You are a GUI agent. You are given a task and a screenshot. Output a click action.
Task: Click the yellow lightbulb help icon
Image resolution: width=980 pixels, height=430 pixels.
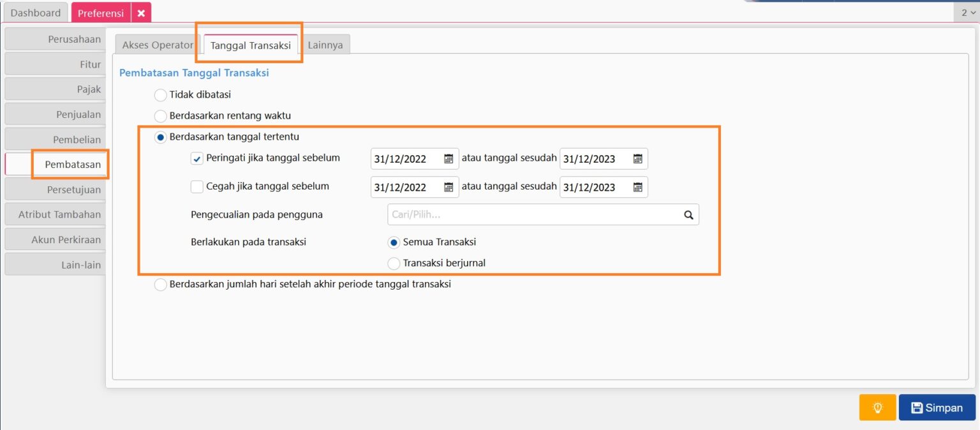877,407
